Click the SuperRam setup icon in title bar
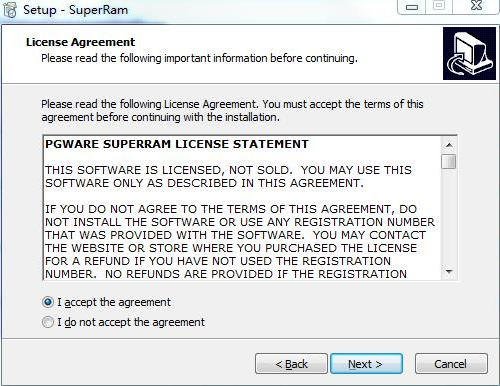Viewport: 500px width, 386px height. (x=10, y=9)
